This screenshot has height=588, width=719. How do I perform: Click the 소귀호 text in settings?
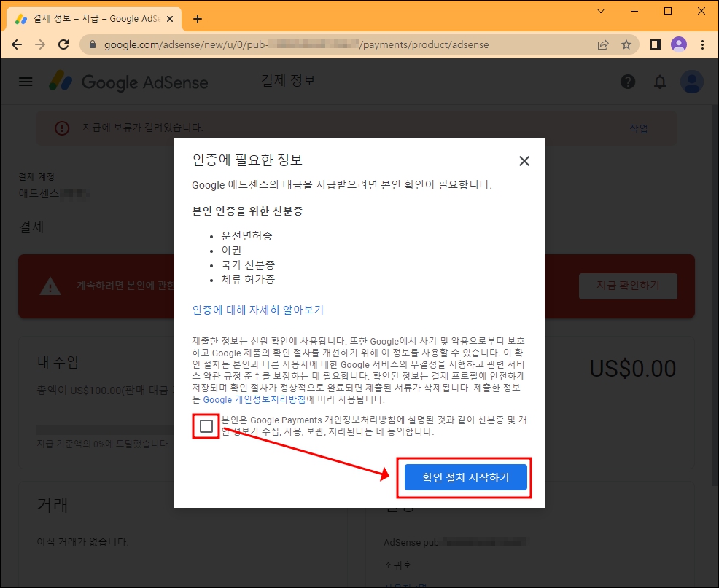(x=397, y=565)
